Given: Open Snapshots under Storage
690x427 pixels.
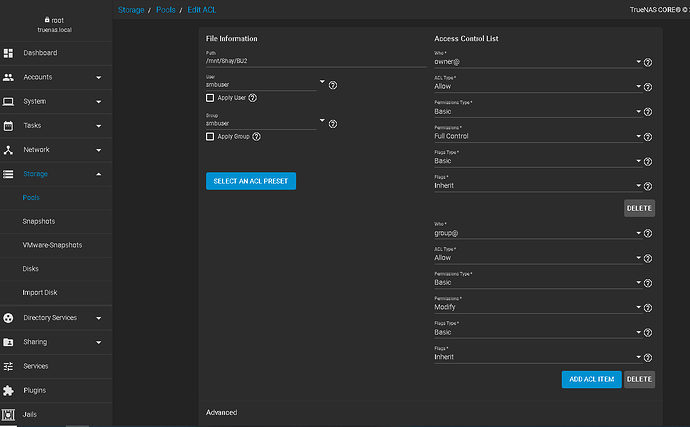Looking at the screenshot, I should (x=39, y=221).
